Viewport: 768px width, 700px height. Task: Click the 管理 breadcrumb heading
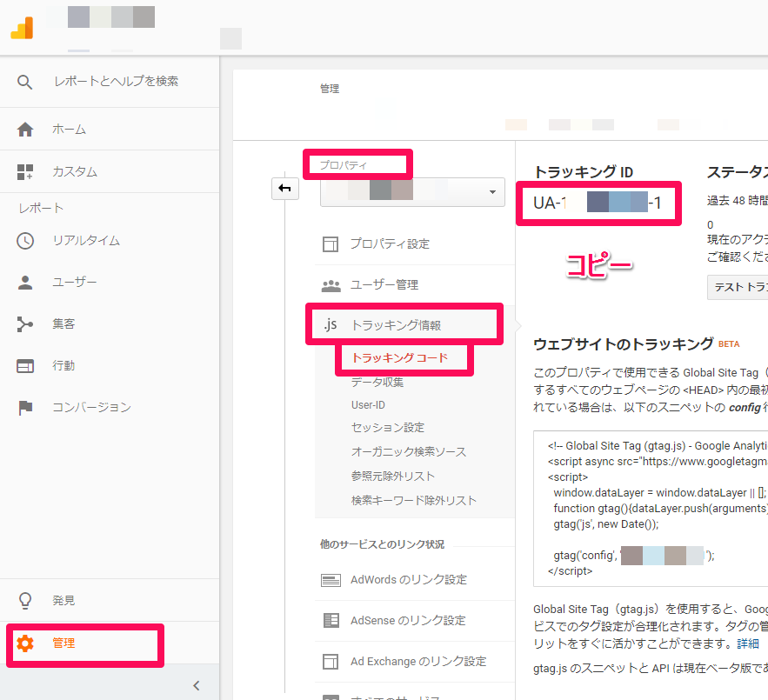coord(330,89)
